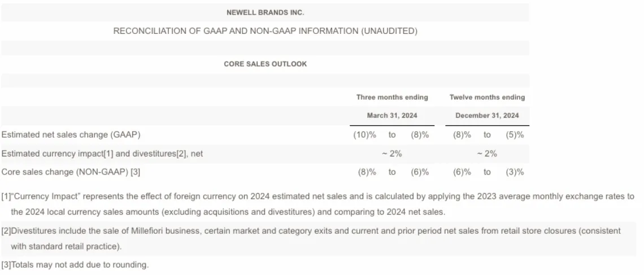Click the (6)% value under December 31, 2024

tap(462, 172)
